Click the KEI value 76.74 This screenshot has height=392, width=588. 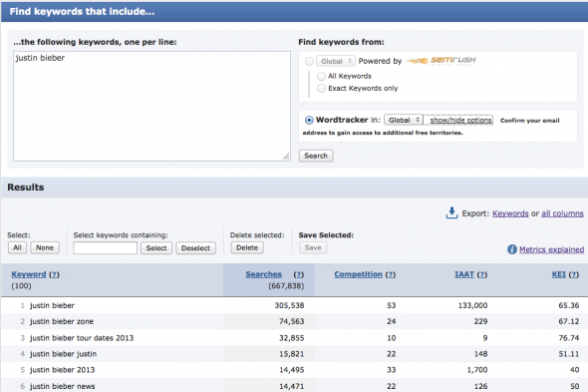point(568,338)
